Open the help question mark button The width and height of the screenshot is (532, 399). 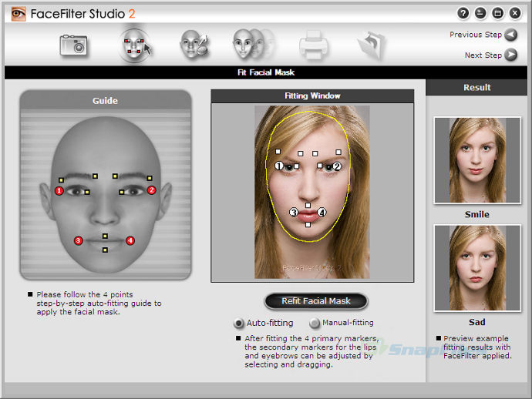pos(463,13)
